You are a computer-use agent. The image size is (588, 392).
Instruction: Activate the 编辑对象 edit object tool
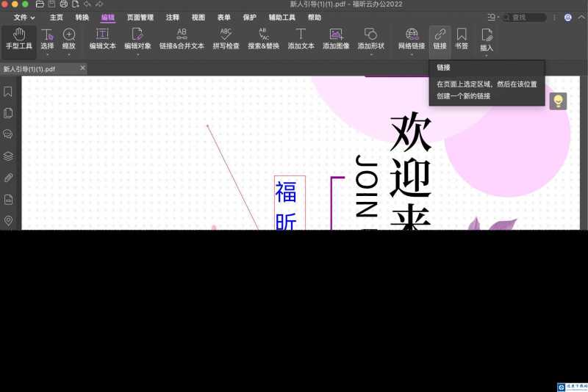click(x=137, y=39)
